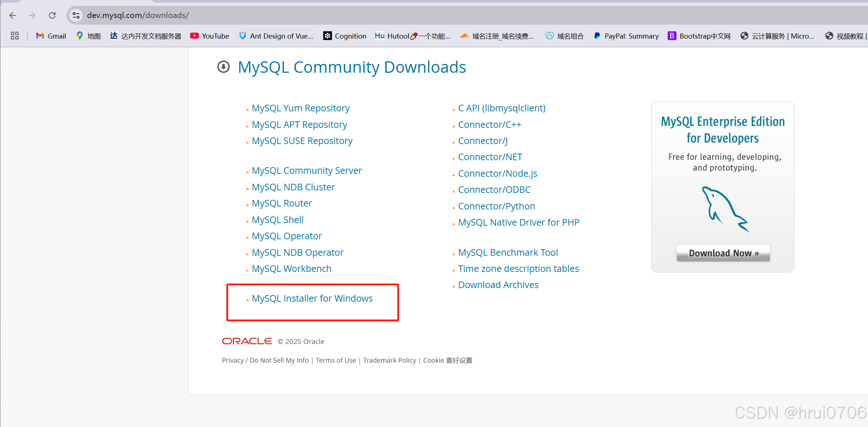Open MySQL Router link
The image size is (868, 427).
coord(282,203)
